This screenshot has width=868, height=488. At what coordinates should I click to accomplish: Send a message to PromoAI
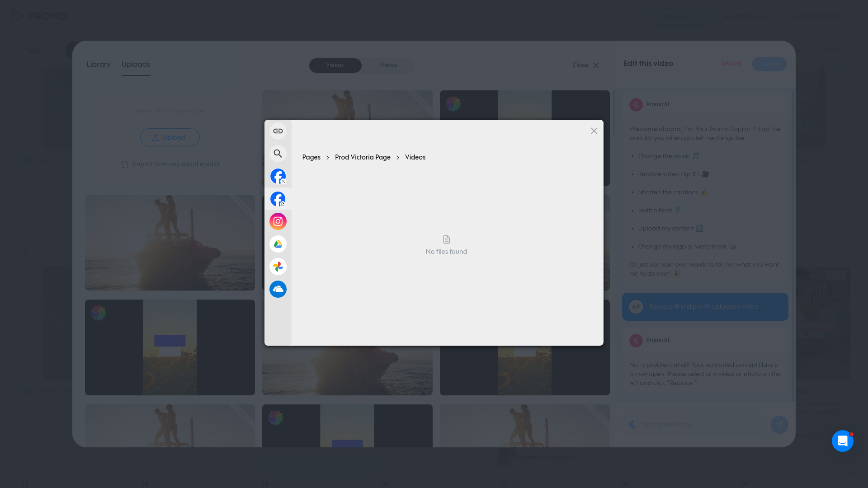(x=779, y=425)
